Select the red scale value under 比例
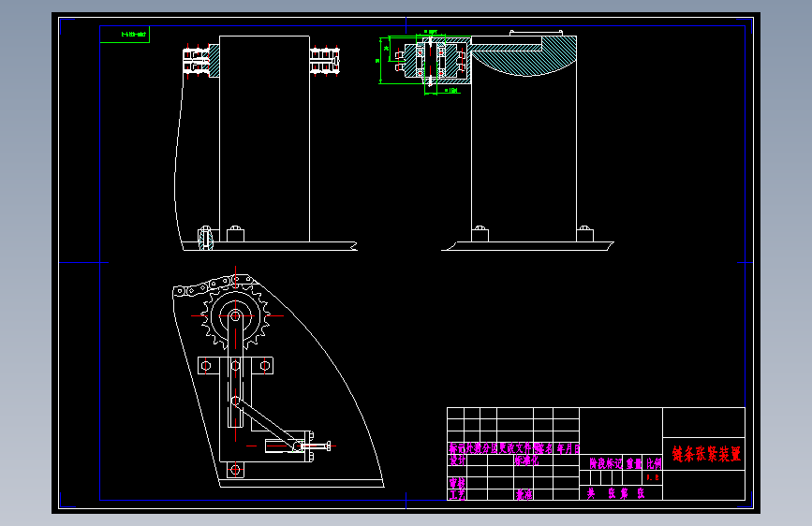Image resolution: width=812 pixels, height=526 pixels. [x=653, y=477]
